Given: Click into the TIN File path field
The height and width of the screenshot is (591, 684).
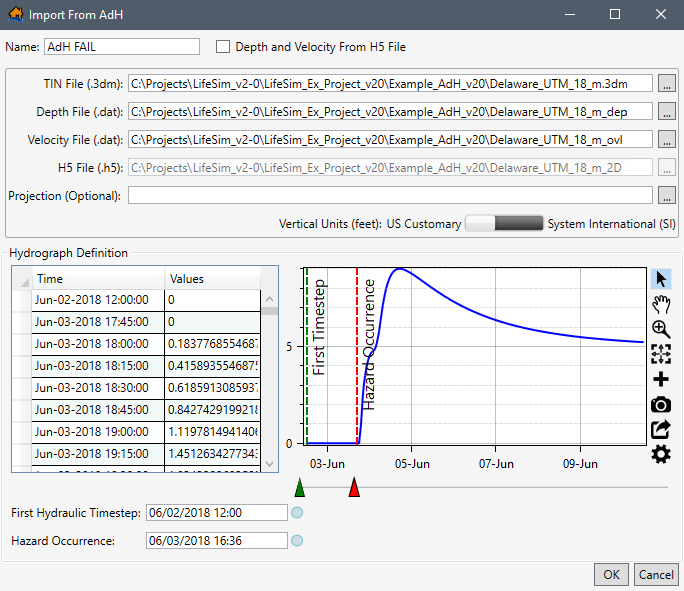Looking at the screenshot, I should pos(390,83).
